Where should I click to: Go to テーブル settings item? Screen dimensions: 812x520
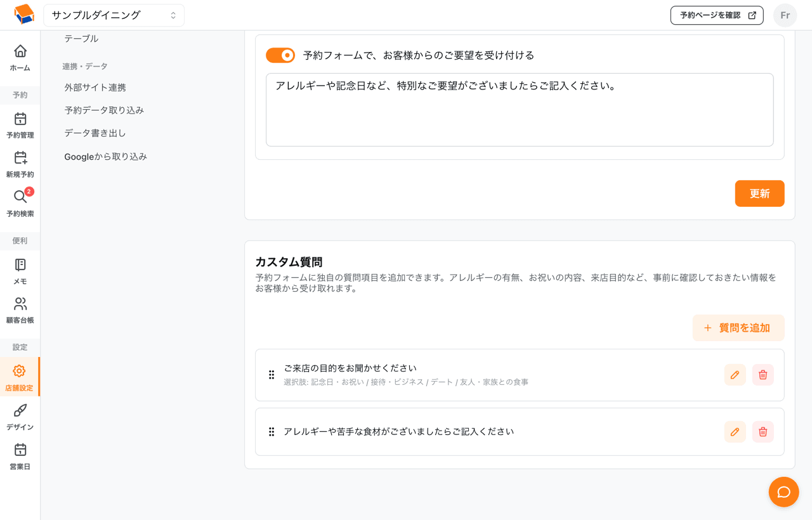click(x=81, y=39)
